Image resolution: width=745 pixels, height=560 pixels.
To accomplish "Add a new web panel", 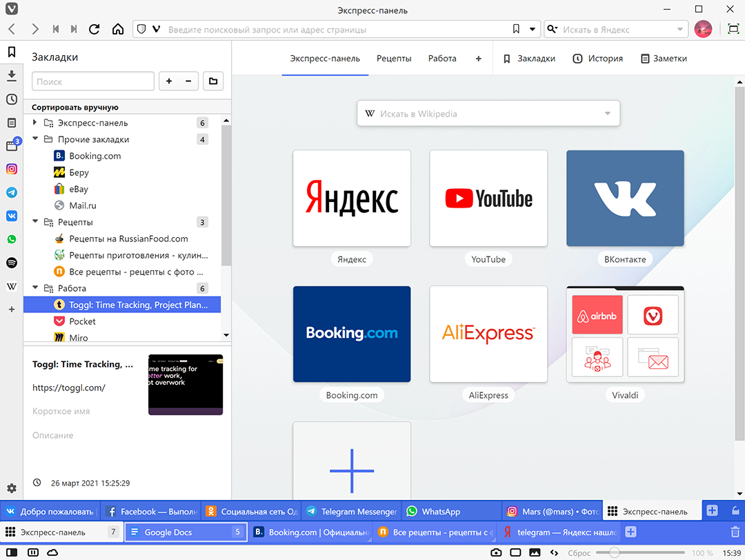I will [12, 309].
